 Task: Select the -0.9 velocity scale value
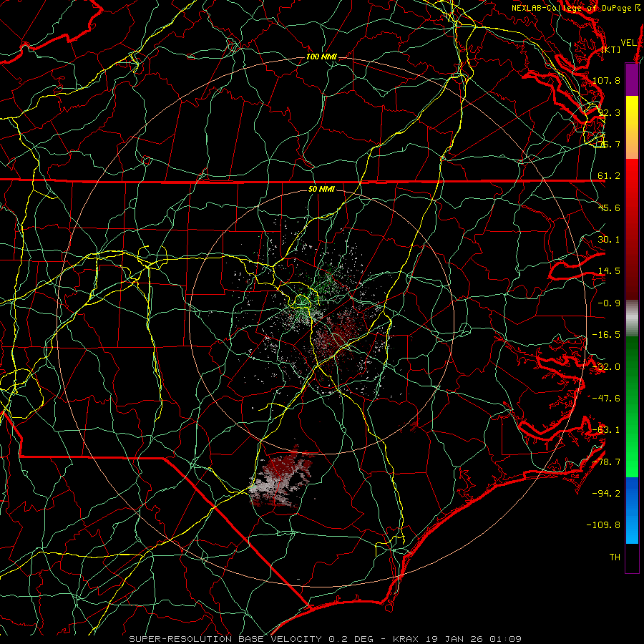tap(609, 303)
